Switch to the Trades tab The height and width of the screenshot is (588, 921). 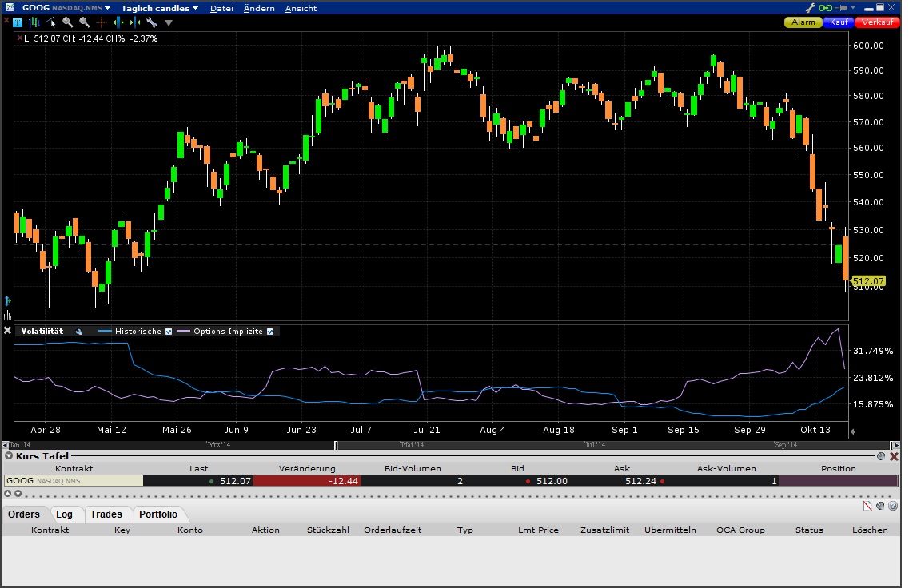pos(106,514)
